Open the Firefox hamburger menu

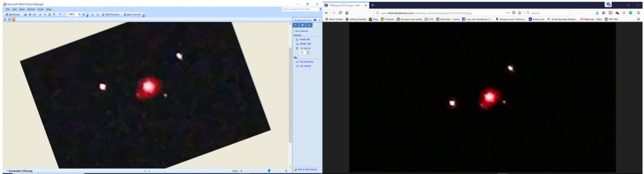point(639,13)
